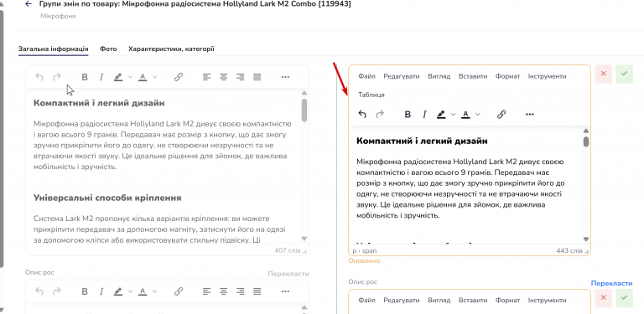Image resolution: width=644 pixels, height=314 pixels.
Task: Accept the updated description with green check
Action: [x=624, y=74]
